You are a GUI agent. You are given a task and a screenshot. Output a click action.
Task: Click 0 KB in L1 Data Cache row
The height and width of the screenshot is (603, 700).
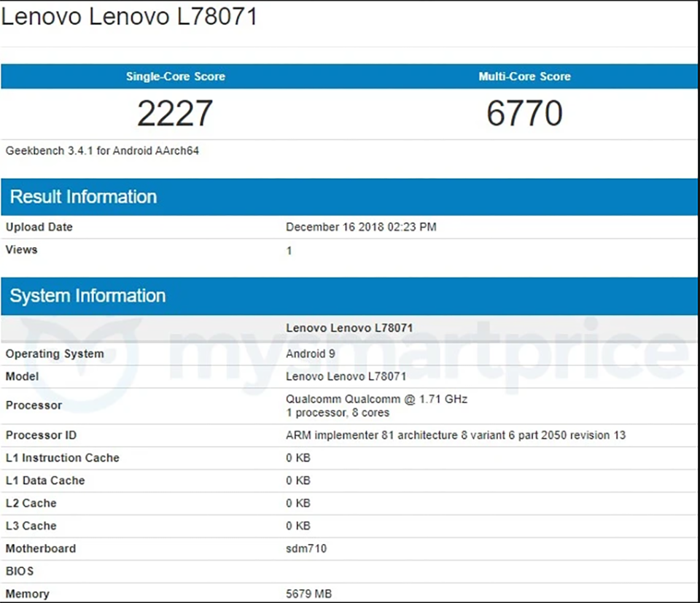(298, 481)
